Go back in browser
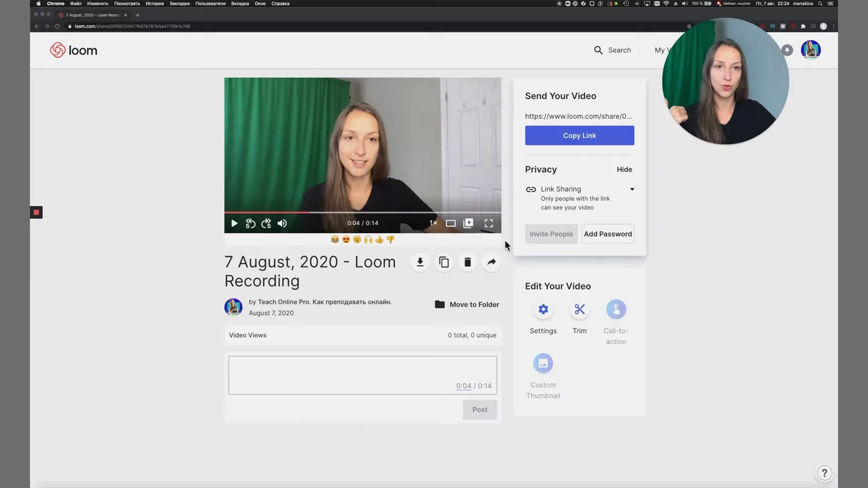This screenshot has height=488, width=868. [37, 26]
